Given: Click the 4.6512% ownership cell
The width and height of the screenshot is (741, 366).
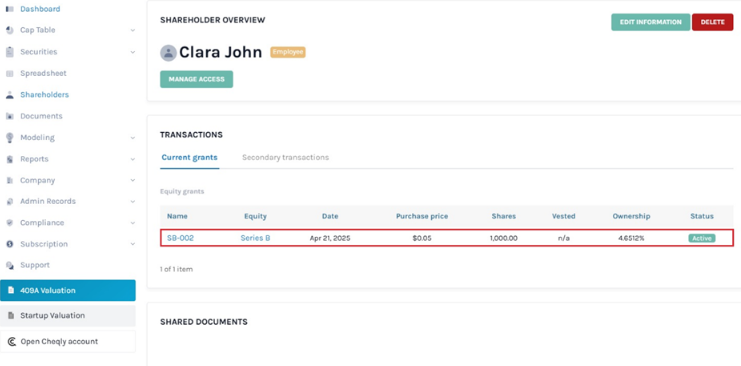Looking at the screenshot, I should pos(631,238).
